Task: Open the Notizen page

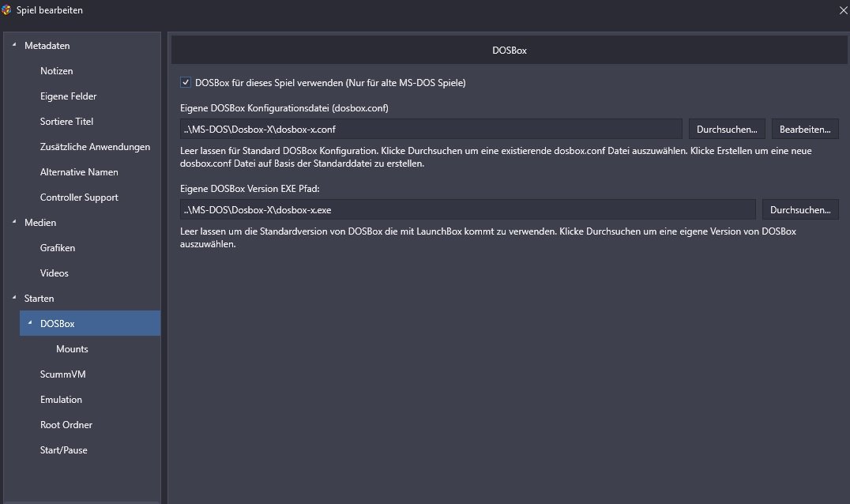Action: [56, 71]
